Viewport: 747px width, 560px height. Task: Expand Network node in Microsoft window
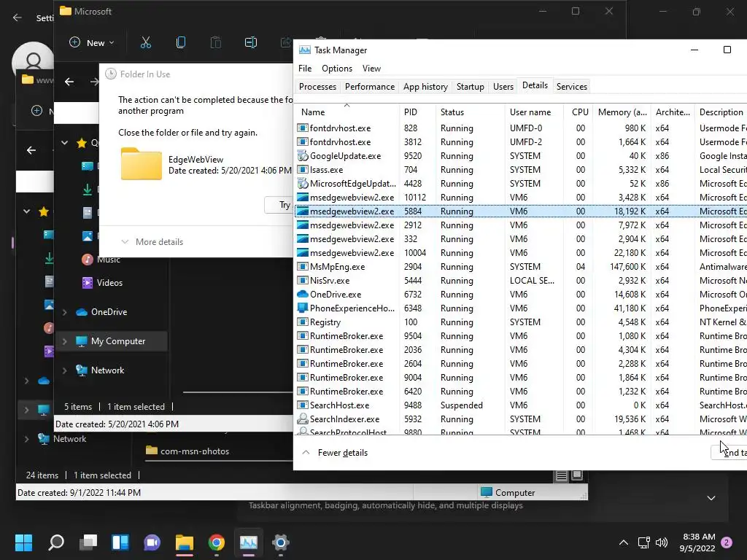coord(65,370)
